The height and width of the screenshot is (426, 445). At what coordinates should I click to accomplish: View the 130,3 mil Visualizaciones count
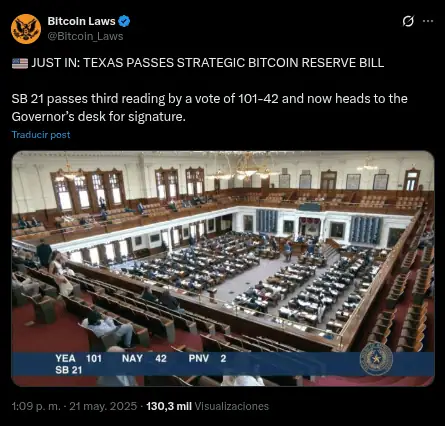tap(207, 406)
